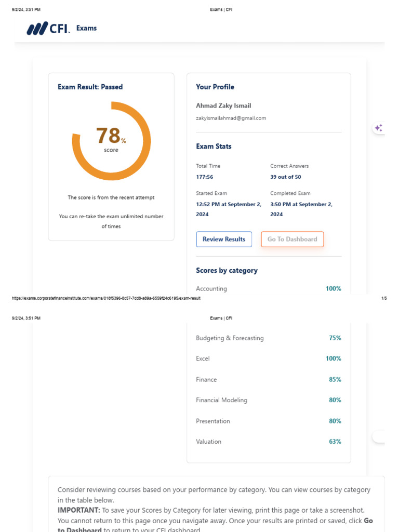Open the Finance category

click(206, 379)
